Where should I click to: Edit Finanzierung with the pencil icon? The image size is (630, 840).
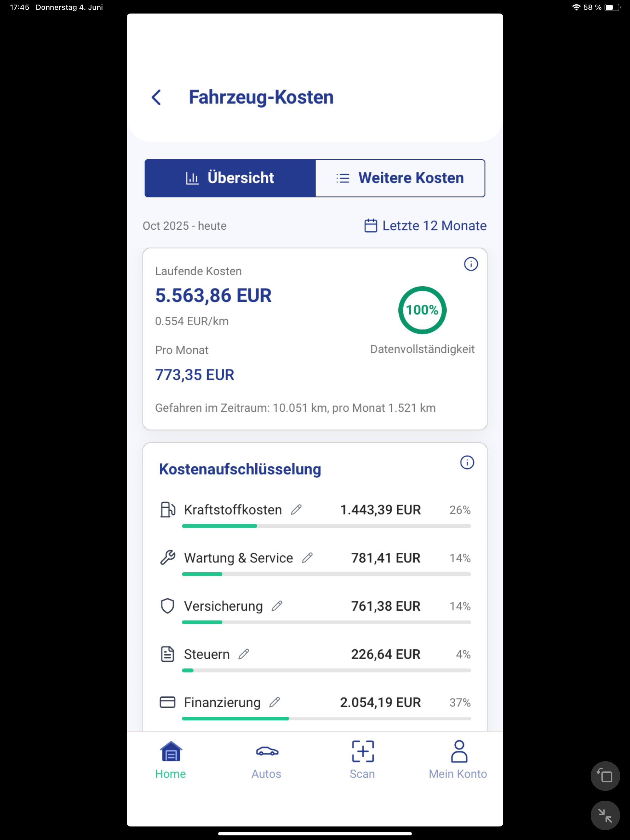click(x=275, y=703)
